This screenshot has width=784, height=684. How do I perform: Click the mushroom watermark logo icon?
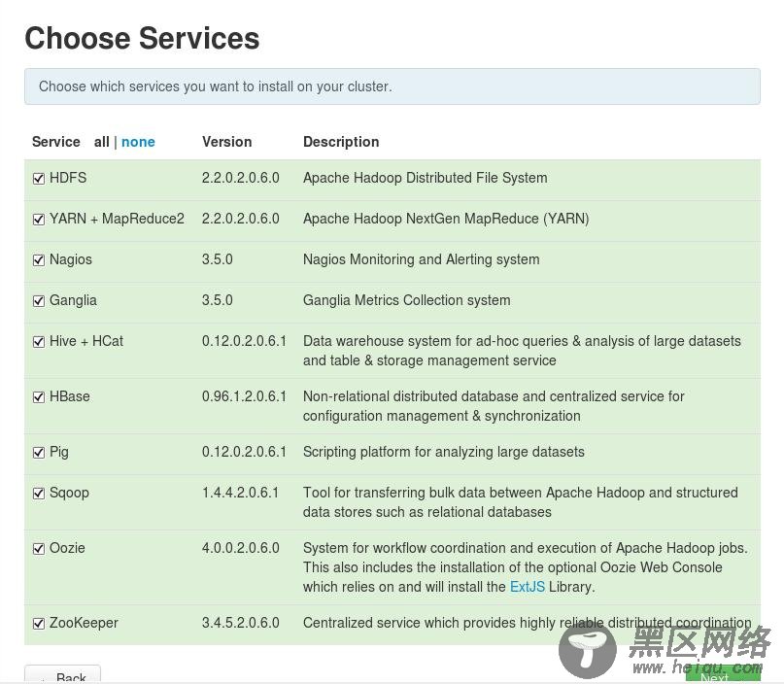click(x=587, y=647)
